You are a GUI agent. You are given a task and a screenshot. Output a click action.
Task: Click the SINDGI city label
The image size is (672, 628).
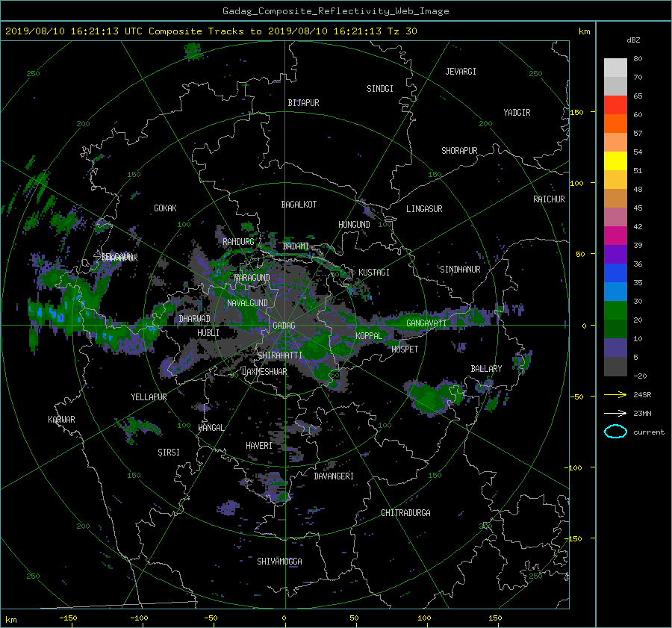pos(380,89)
